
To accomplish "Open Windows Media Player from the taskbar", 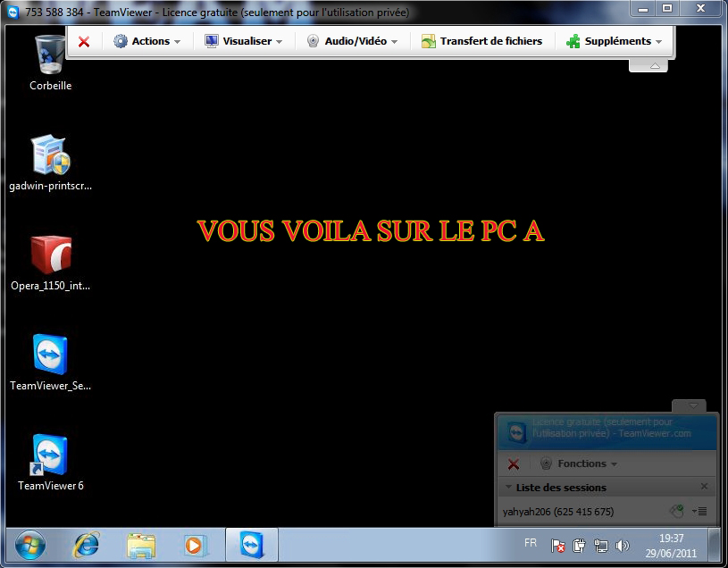I will click(x=196, y=546).
